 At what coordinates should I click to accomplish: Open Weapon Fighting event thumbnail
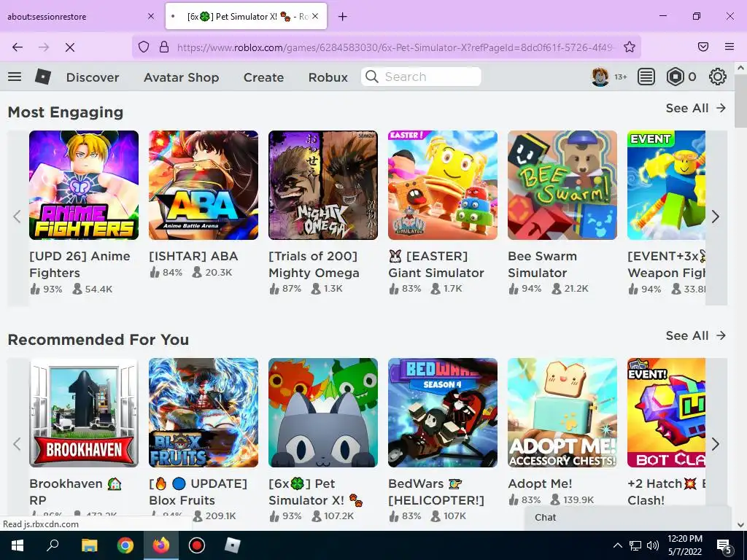pyautogui.click(x=666, y=185)
